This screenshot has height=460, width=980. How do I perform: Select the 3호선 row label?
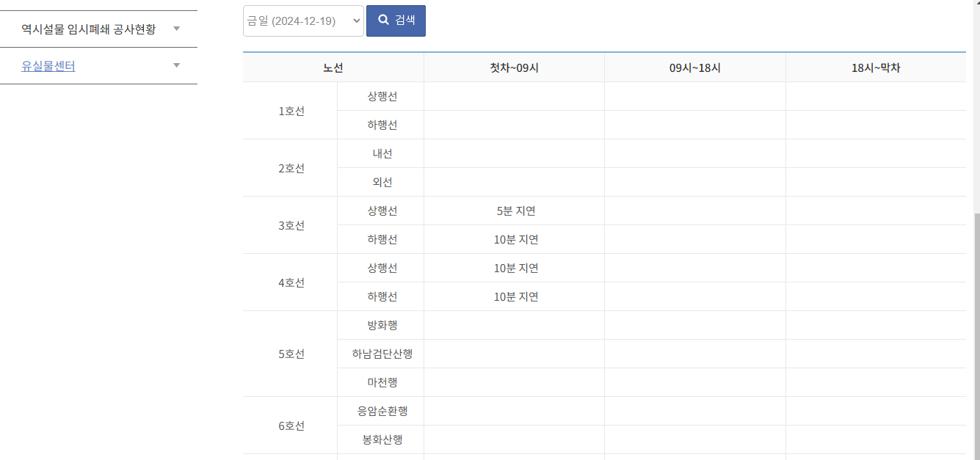(x=291, y=225)
